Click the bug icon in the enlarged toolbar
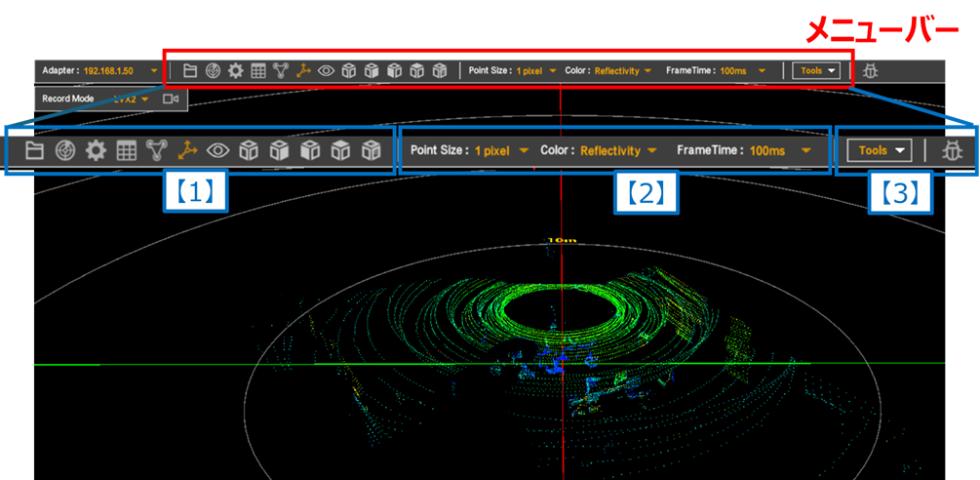The width and height of the screenshot is (980, 480). pos(954,150)
